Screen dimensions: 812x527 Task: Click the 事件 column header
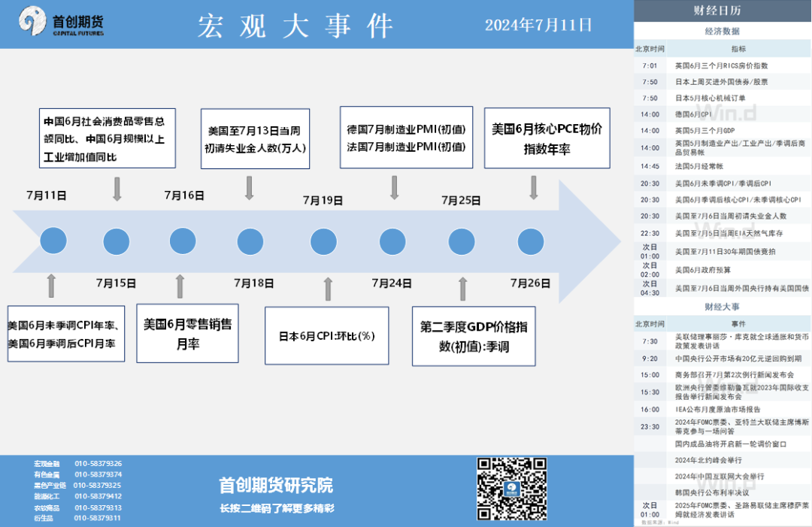point(738,323)
